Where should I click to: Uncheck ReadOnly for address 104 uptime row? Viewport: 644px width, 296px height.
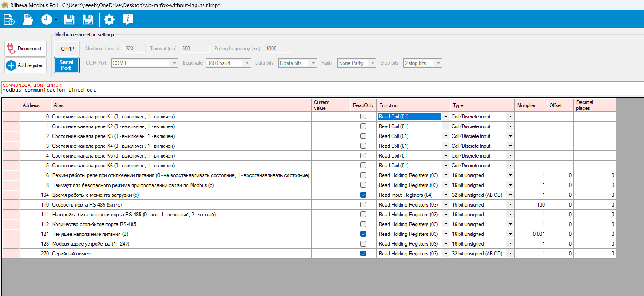pos(363,195)
